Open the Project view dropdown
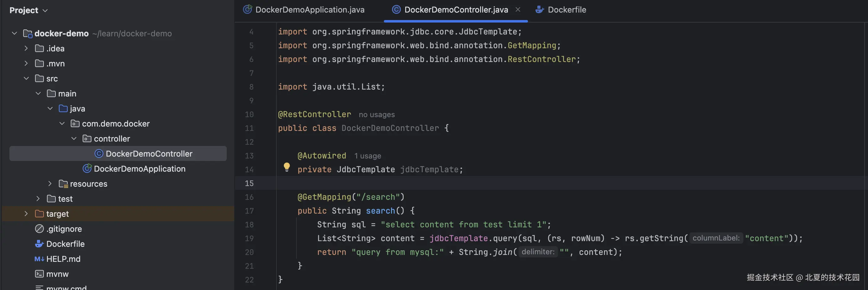 [28, 10]
